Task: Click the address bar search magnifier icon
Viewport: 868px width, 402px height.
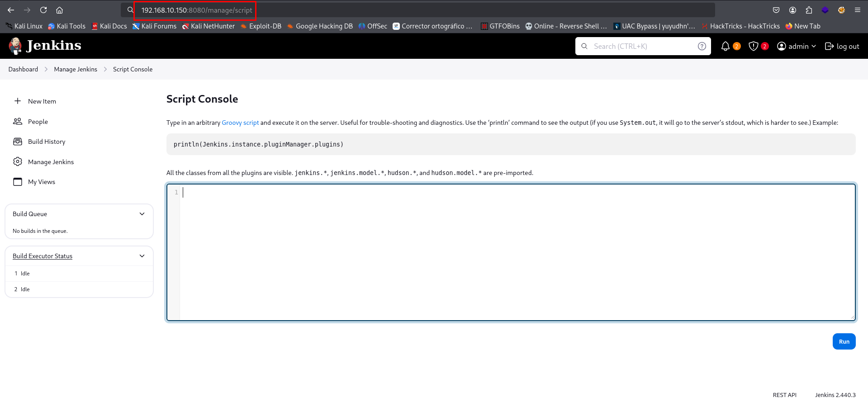Action: [x=130, y=10]
